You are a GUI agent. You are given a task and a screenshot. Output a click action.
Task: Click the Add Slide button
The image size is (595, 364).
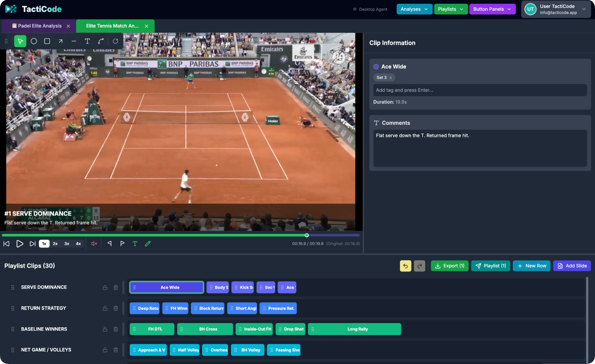[572, 266]
